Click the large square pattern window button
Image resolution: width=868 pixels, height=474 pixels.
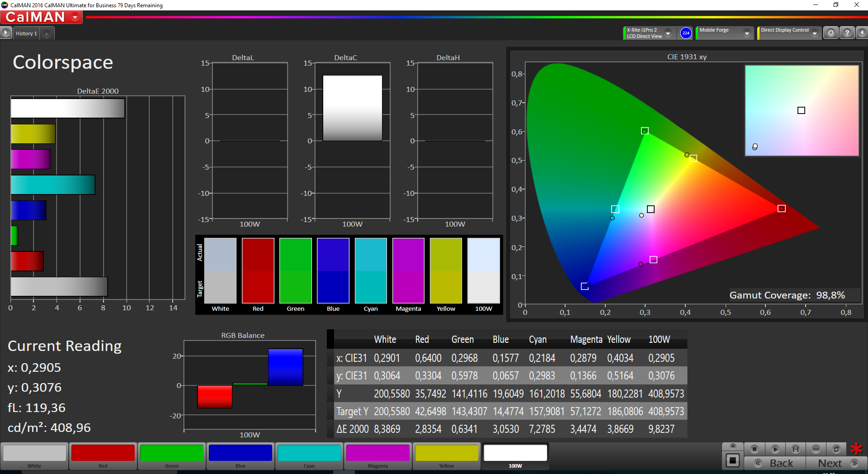[733, 460]
